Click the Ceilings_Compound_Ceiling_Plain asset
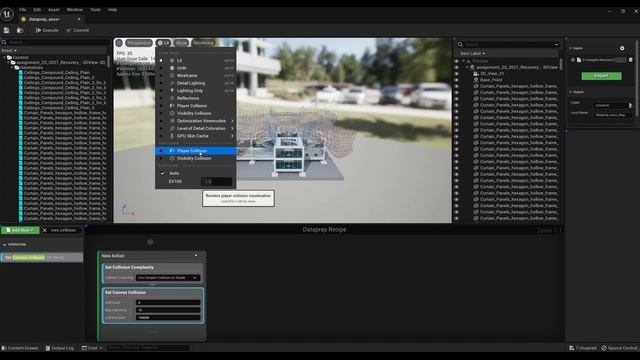Screen dimensions: 640x360 [57, 72]
